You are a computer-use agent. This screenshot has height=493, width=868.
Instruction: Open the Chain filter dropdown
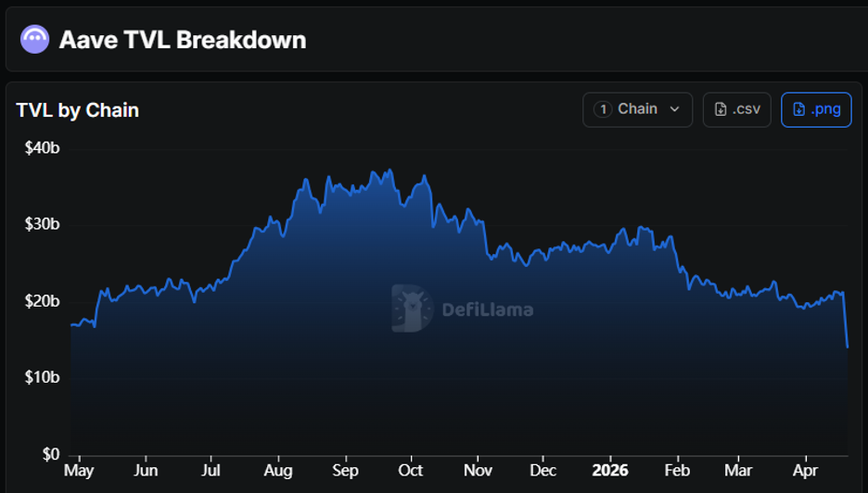[x=637, y=109]
